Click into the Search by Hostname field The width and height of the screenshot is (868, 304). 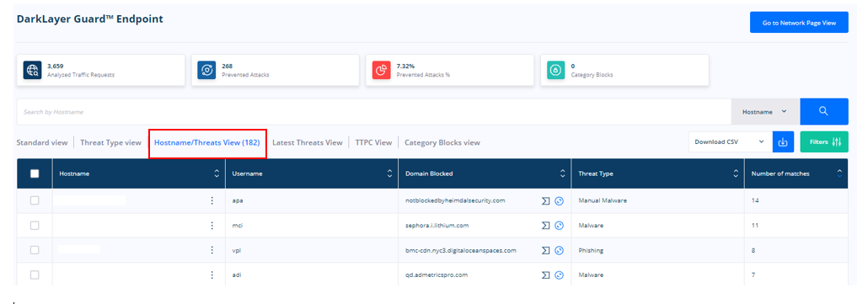click(373, 112)
